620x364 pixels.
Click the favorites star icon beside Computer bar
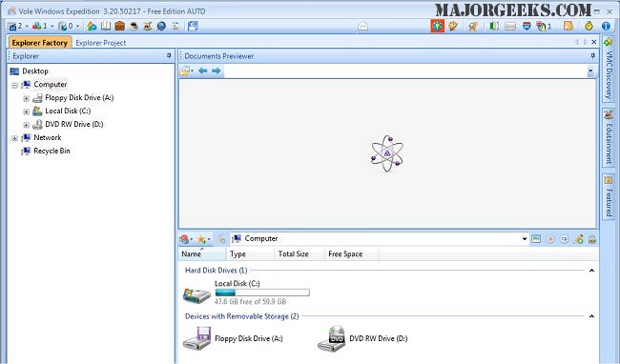click(x=202, y=239)
